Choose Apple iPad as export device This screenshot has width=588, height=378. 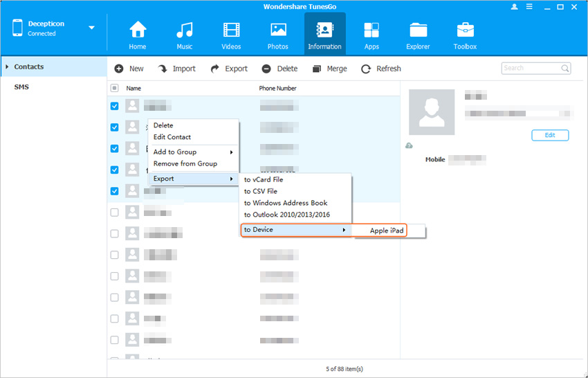(x=387, y=231)
